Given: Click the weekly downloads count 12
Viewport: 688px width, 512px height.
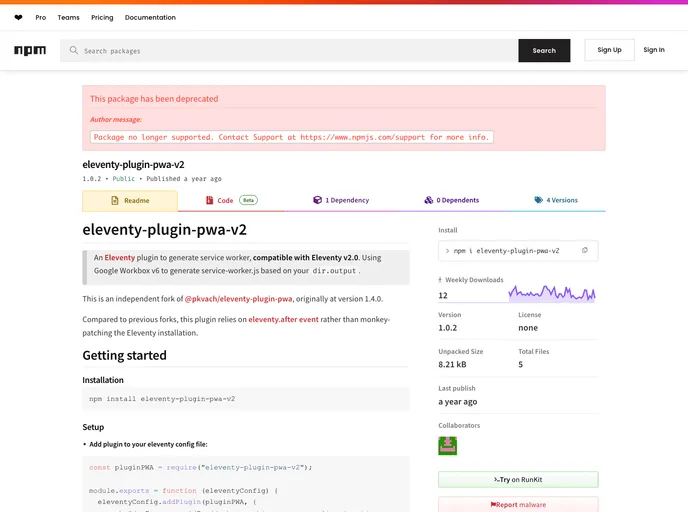Looking at the screenshot, I should (443, 295).
